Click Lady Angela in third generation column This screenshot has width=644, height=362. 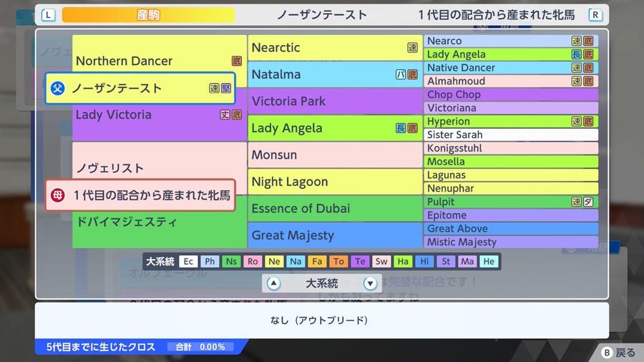click(335, 128)
